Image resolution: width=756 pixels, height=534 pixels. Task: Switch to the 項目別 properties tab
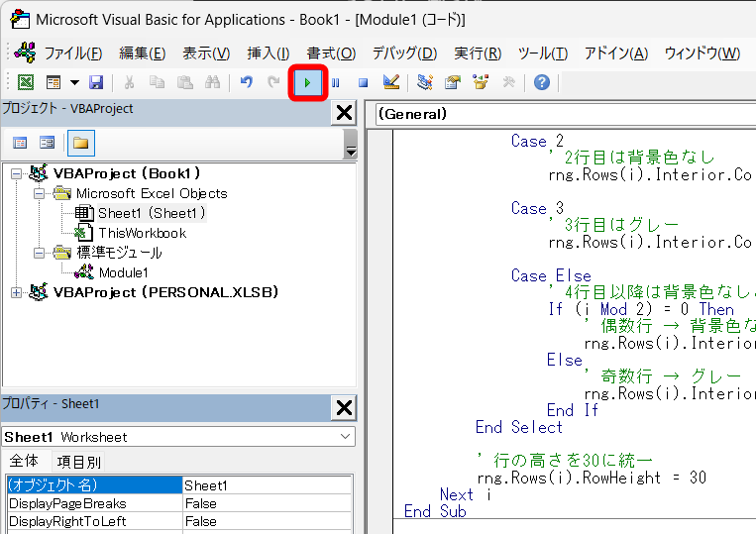(x=79, y=463)
